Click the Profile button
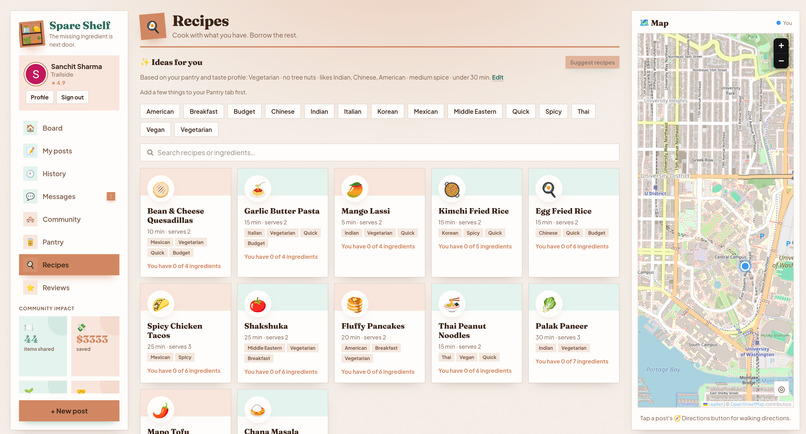The width and height of the screenshot is (806, 434). pyautogui.click(x=40, y=97)
